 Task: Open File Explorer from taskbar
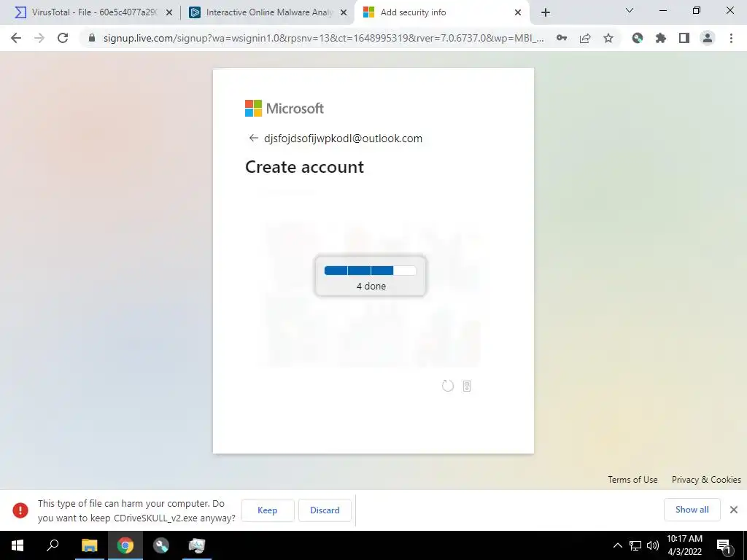pyautogui.click(x=89, y=545)
